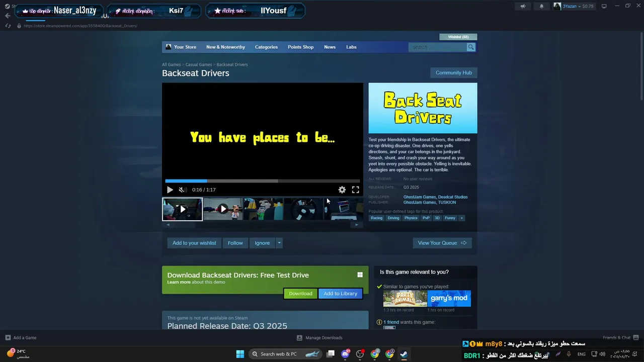This screenshot has height=362, width=644.
Task: Download the free demo
Action: 300,294
